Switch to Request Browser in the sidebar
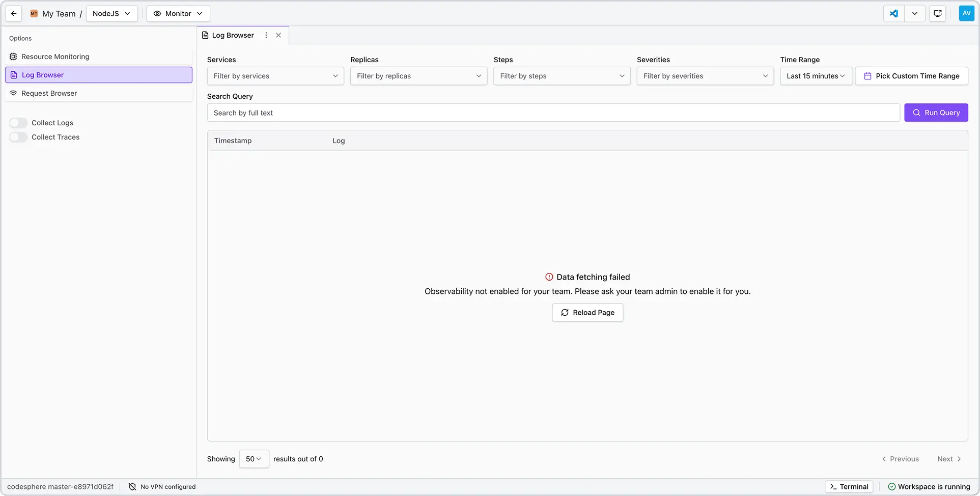This screenshot has width=980, height=496. click(x=48, y=93)
